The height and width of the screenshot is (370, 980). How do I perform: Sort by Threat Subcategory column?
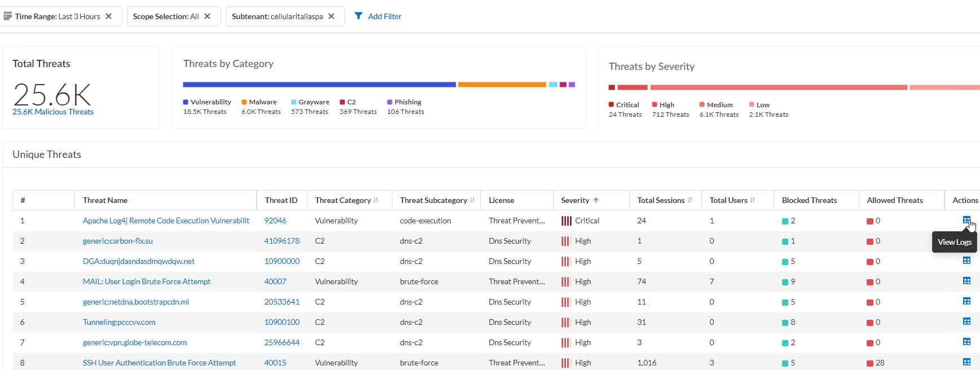click(472, 200)
